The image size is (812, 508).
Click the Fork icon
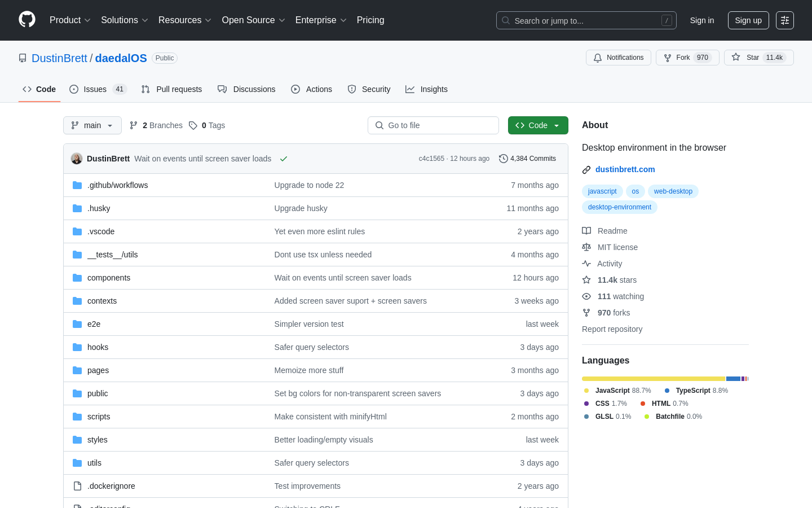(x=668, y=58)
